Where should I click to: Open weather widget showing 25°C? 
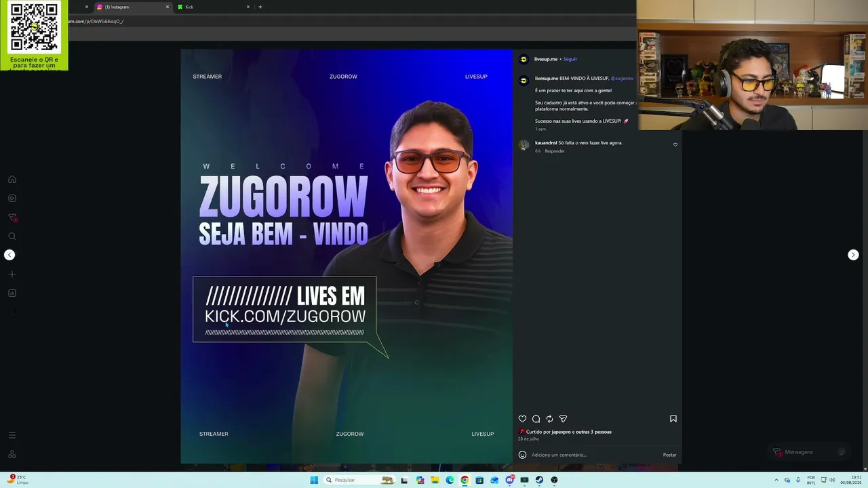click(18, 480)
